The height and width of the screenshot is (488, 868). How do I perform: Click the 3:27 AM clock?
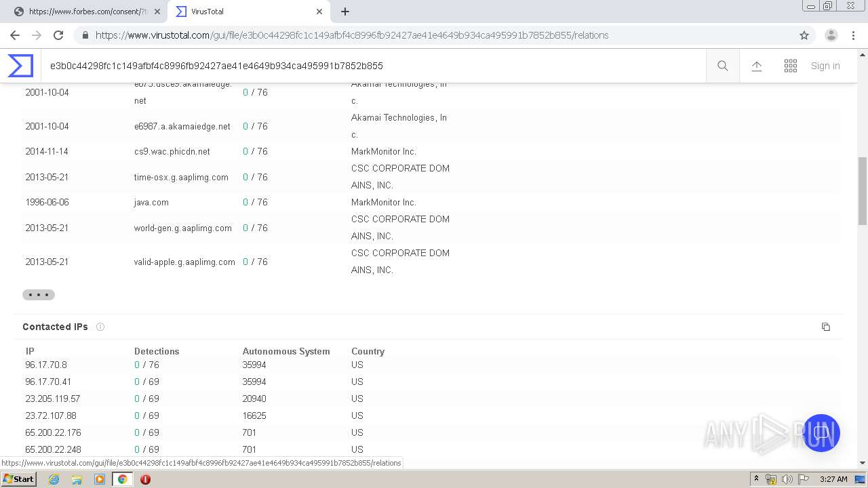[833, 479]
